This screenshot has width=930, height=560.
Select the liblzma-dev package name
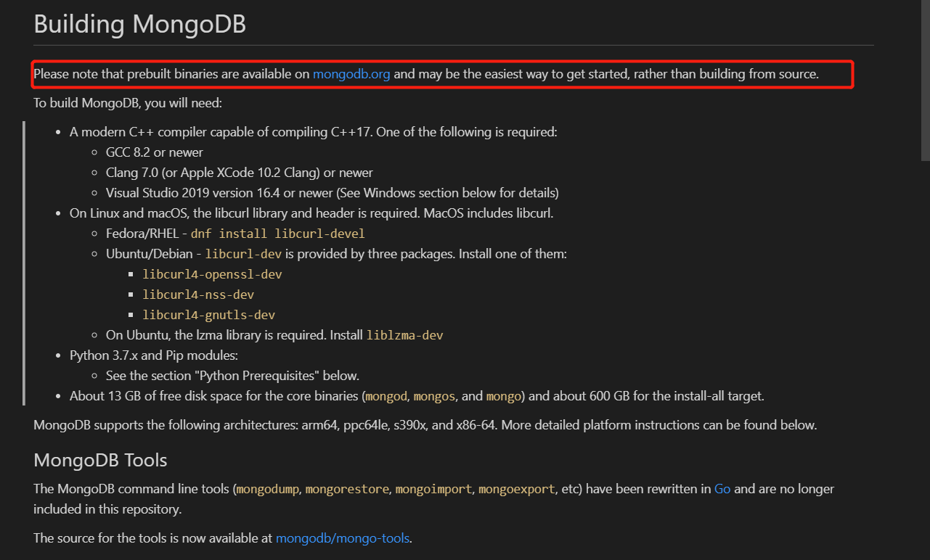(x=404, y=335)
